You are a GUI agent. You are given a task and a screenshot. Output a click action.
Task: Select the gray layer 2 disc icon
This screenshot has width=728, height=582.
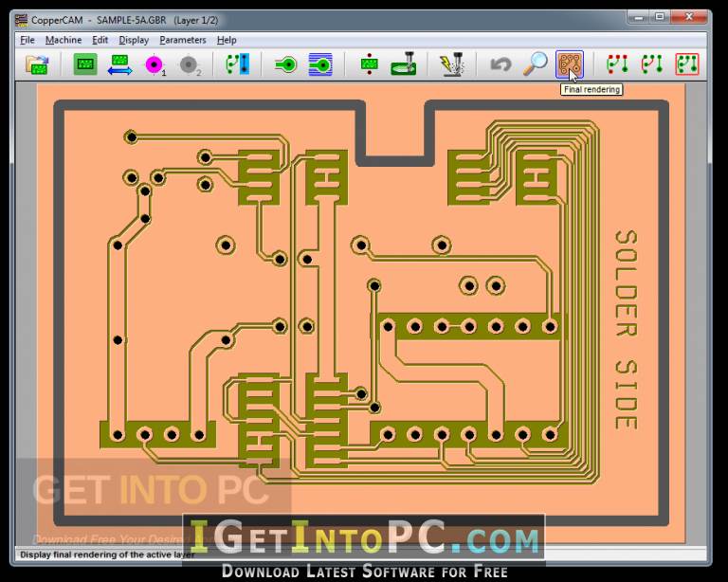pyautogui.click(x=189, y=64)
